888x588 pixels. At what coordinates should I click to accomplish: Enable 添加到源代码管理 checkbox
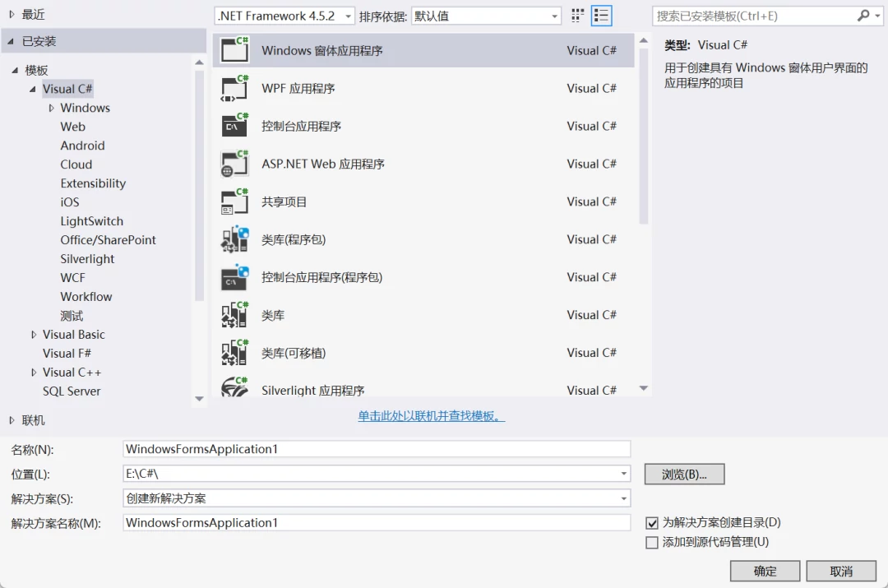[652, 543]
